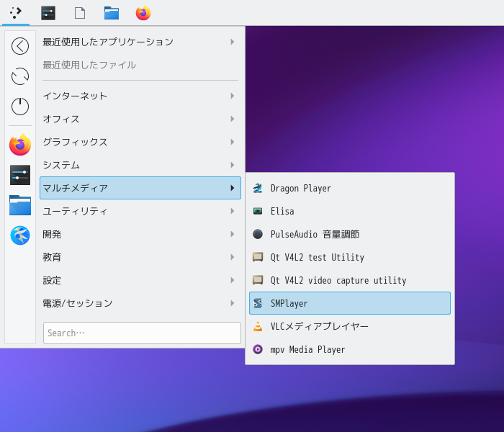Click the Elisa music player icon
This screenshot has height=432, width=504.
(258, 211)
